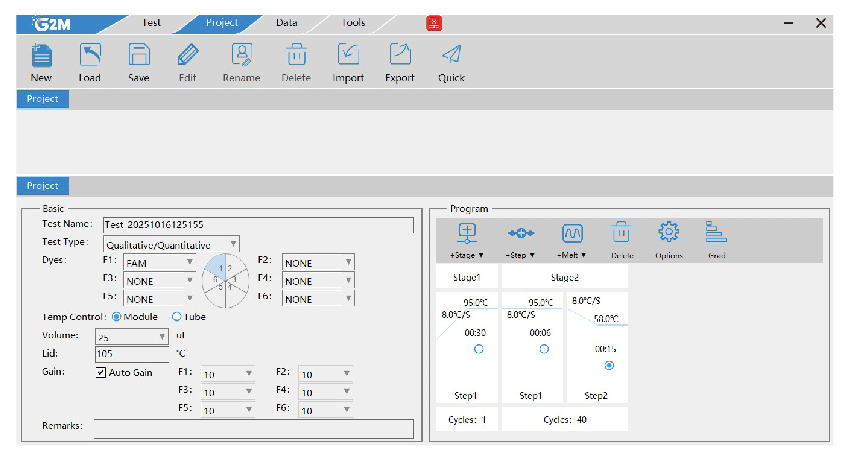Screen dimensions: 849x458
Task: Open the Test Type dropdown
Action: coord(233,244)
